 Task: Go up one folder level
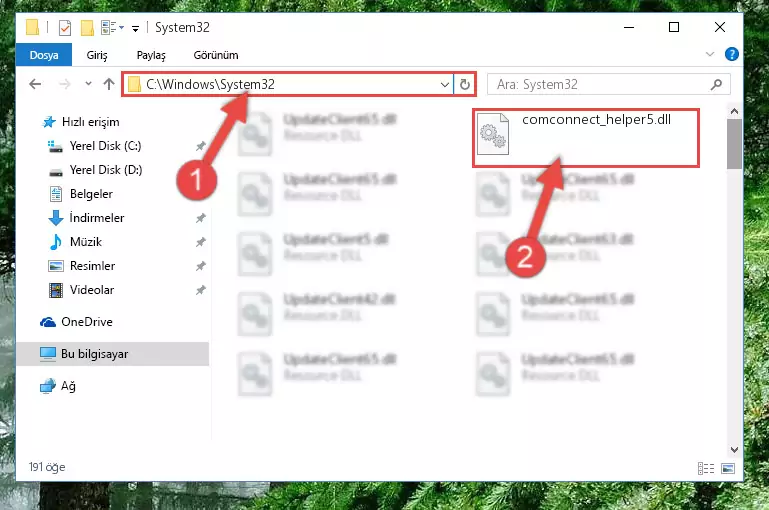click(109, 84)
